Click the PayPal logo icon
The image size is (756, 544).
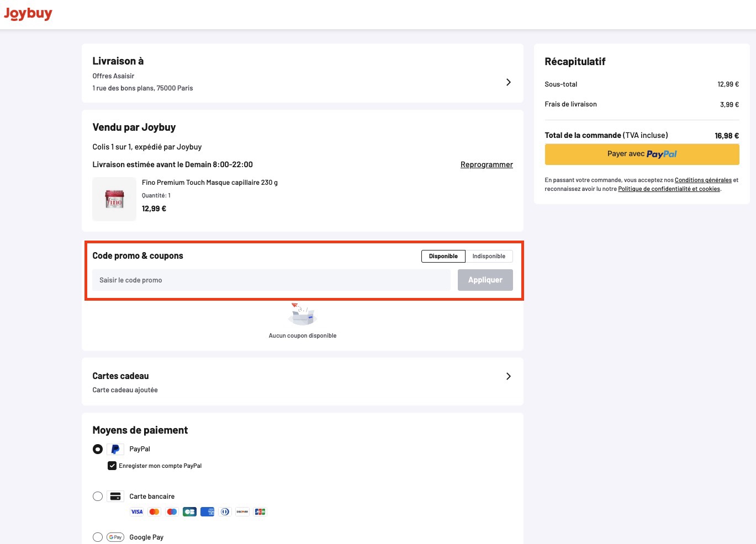[115, 449]
